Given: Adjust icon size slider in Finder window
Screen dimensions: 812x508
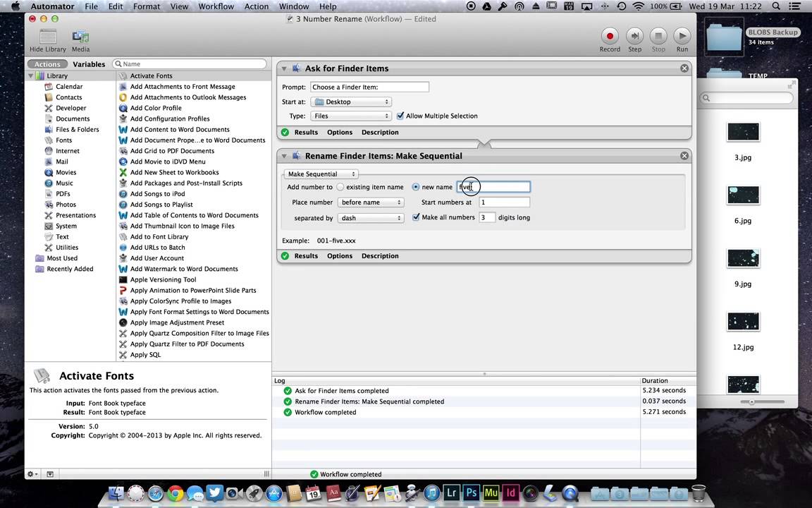Looking at the screenshot, I should pyautogui.click(x=751, y=401).
